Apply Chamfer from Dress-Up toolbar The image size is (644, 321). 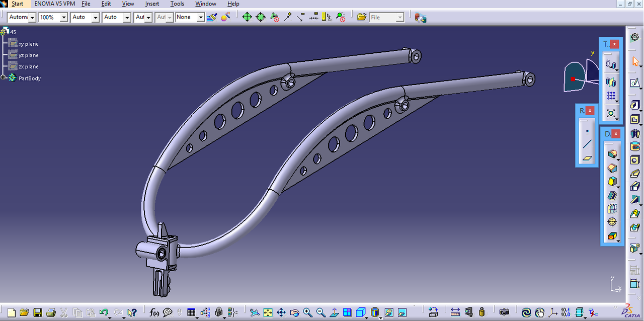coord(612,168)
